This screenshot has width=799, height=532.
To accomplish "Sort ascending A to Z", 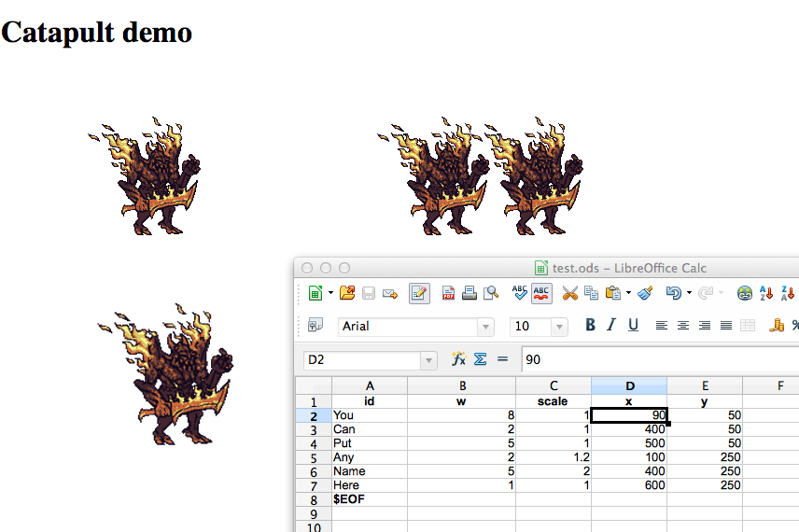I will pyautogui.click(x=766, y=293).
